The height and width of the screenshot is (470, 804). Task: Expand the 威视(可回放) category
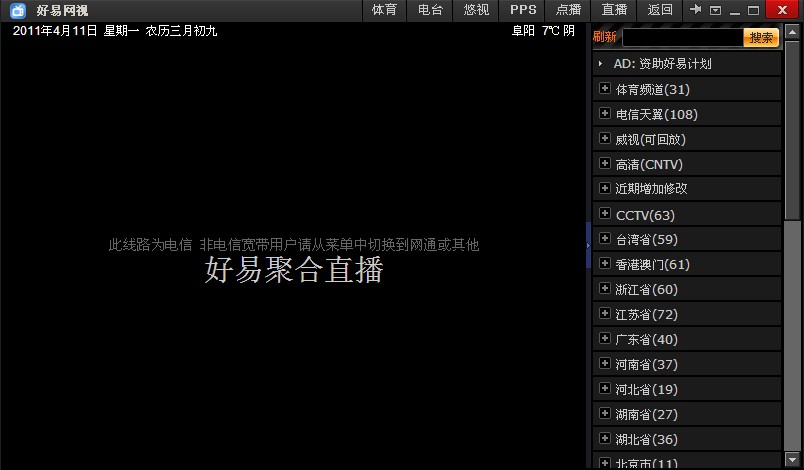687,139
